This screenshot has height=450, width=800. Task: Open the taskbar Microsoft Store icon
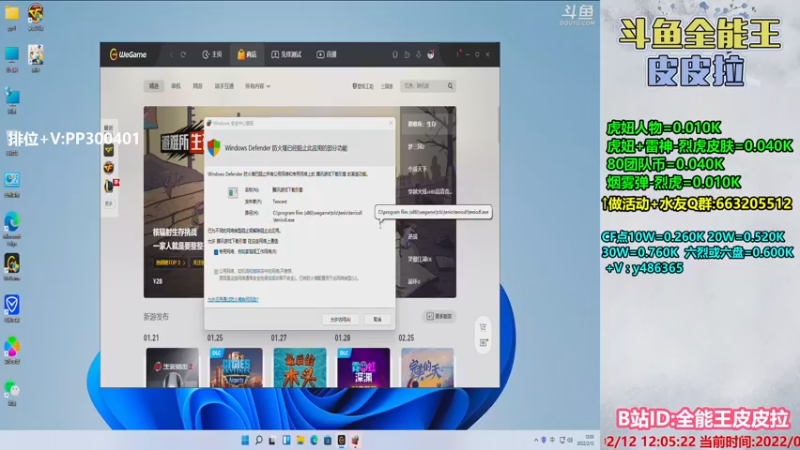coord(328,440)
